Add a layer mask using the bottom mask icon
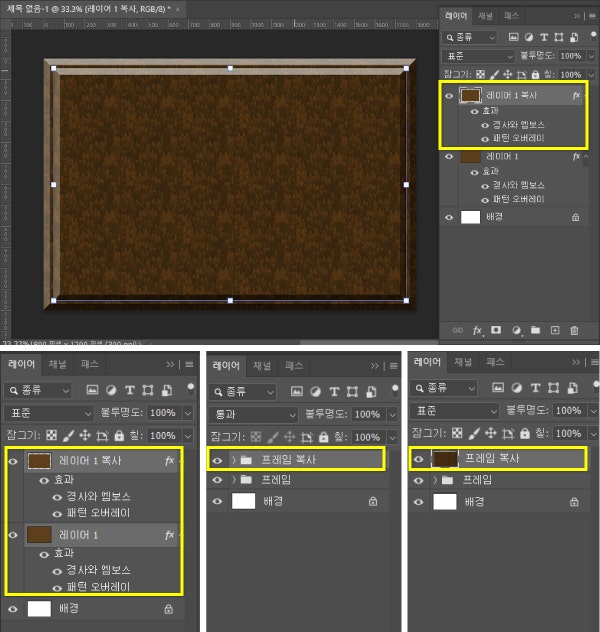This screenshot has width=600, height=632. 496,330
